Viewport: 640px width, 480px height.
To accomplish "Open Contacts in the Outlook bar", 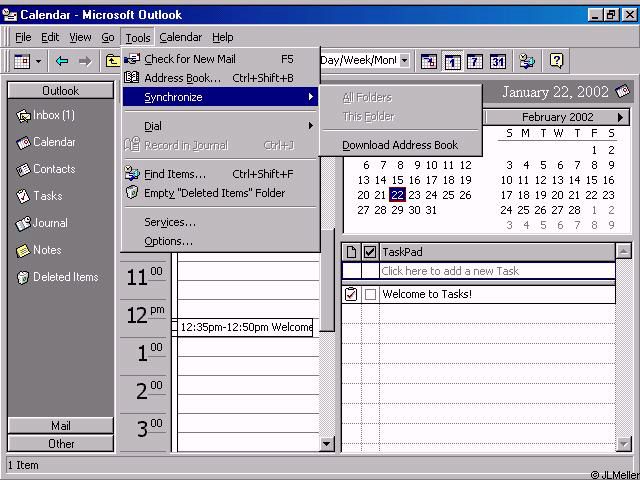I will click(46, 169).
